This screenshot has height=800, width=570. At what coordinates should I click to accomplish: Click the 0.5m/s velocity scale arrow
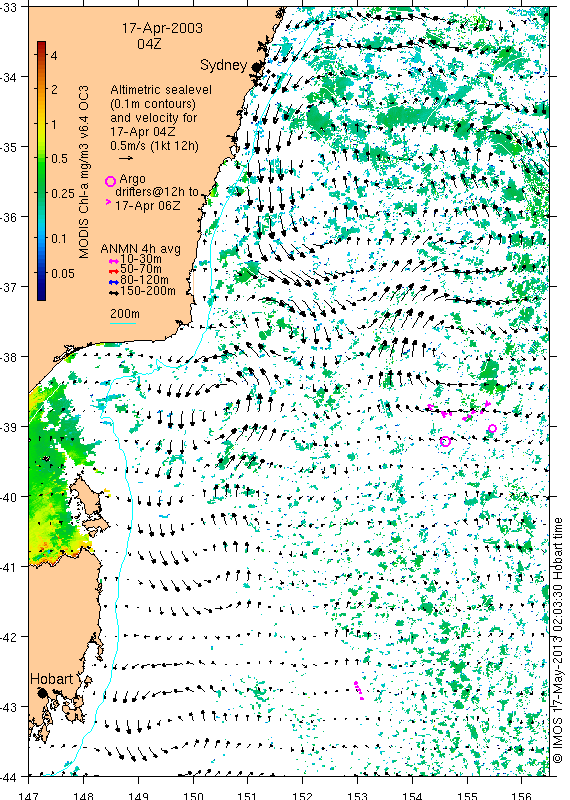[126, 158]
